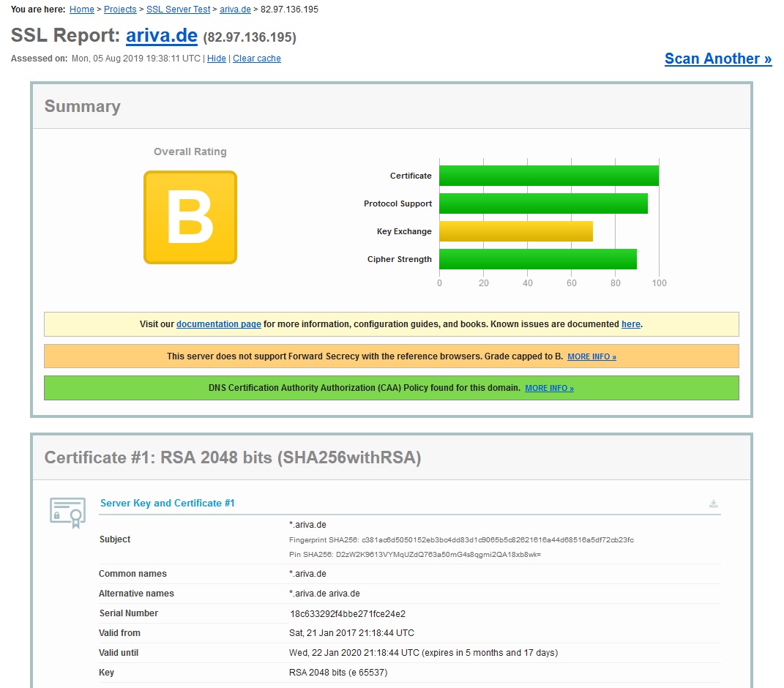Image resolution: width=784 pixels, height=688 pixels.
Task: Click the Hide link beside assessment date
Action: click(x=217, y=59)
